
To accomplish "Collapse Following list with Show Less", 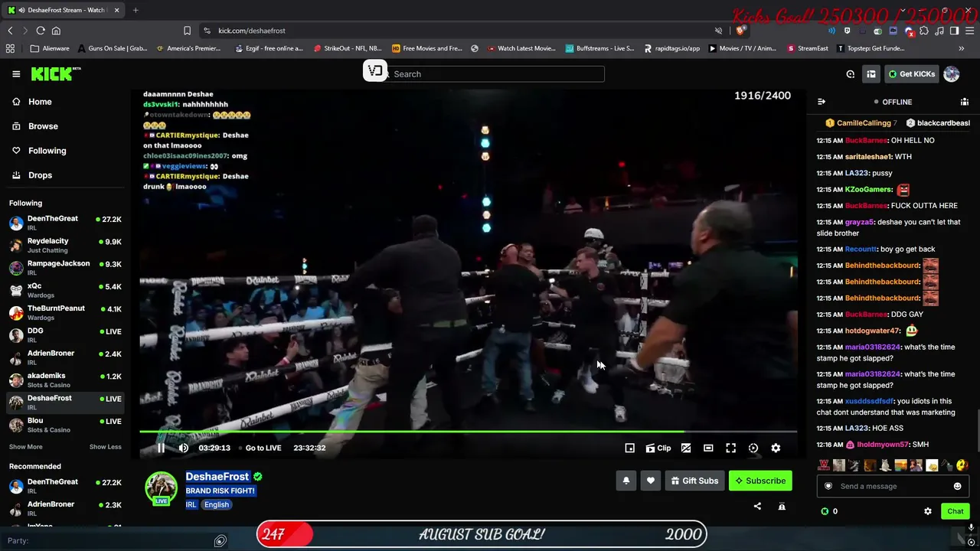I will (x=105, y=447).
